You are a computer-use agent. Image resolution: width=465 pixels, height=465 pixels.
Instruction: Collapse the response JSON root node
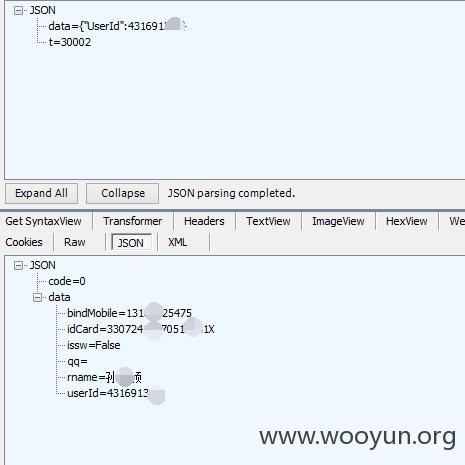pos(18,265)
